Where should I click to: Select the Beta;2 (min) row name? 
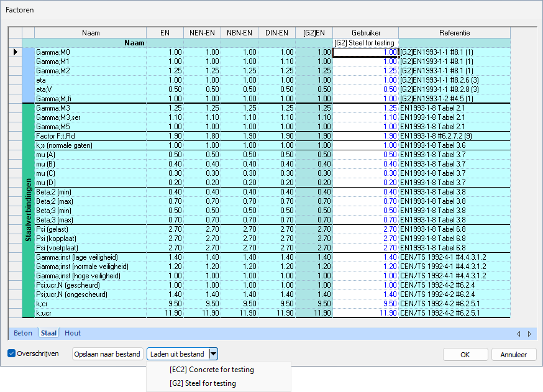pyautogui.click(x=53, y=192)
